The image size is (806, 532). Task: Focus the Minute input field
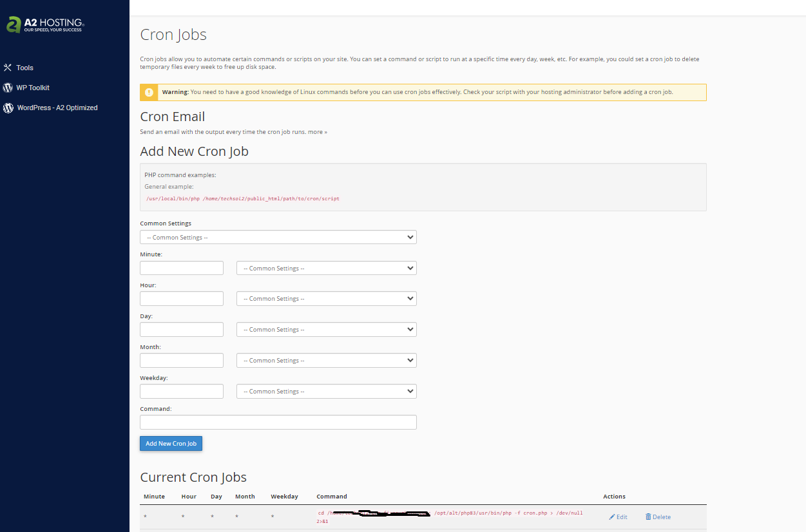182,268
